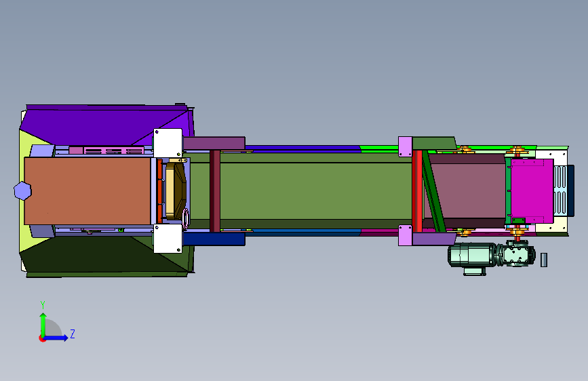Image resolution: width=588 pixels, height=381 pixels.
Task: Pick the orange-red strip beside brown plate
Action: (x=160, y=191)
